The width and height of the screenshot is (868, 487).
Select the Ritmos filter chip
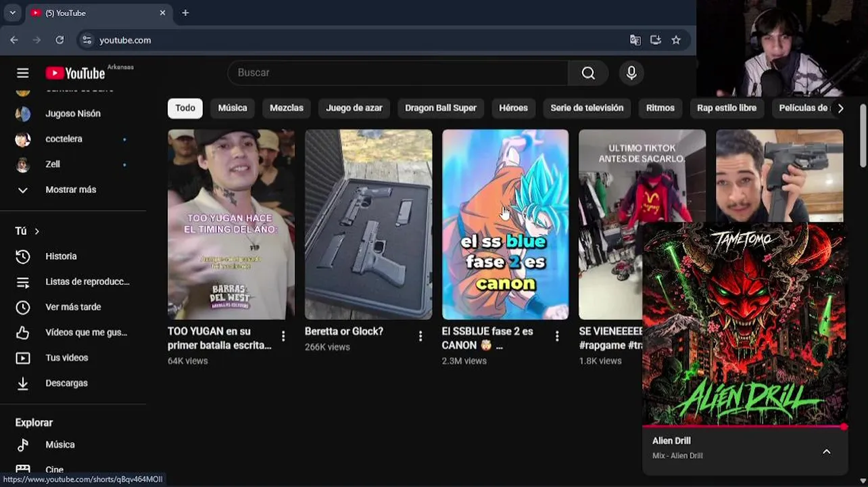click(660, 108)
